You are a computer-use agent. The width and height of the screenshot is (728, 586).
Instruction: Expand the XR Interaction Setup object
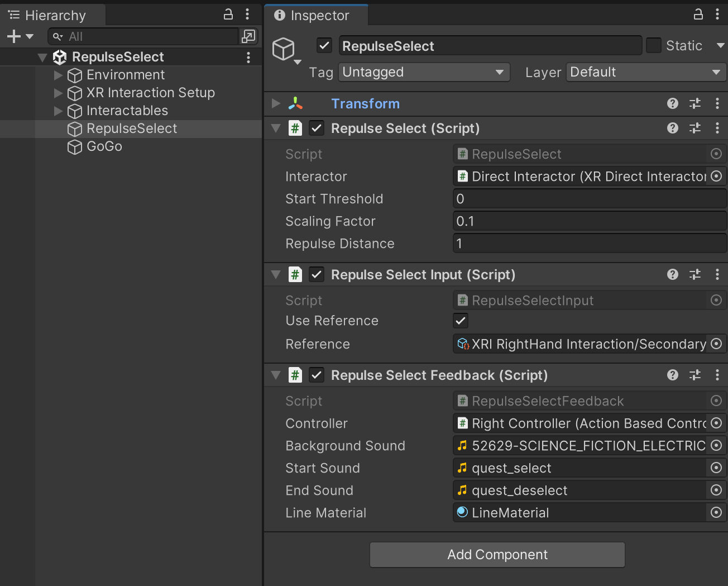pyautogui.click(x=58, y=93)
